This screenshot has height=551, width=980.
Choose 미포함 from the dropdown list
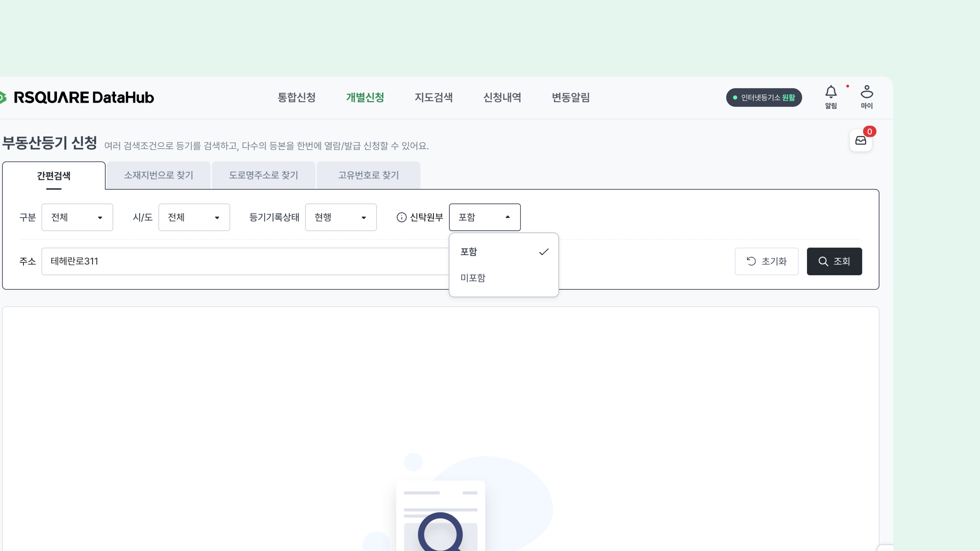[503, 278]
